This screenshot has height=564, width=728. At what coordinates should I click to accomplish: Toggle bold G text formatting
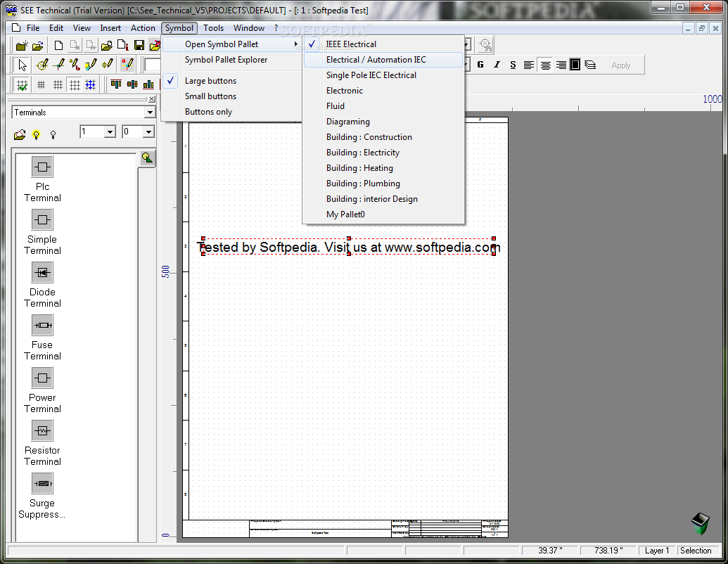click(480, 65)
